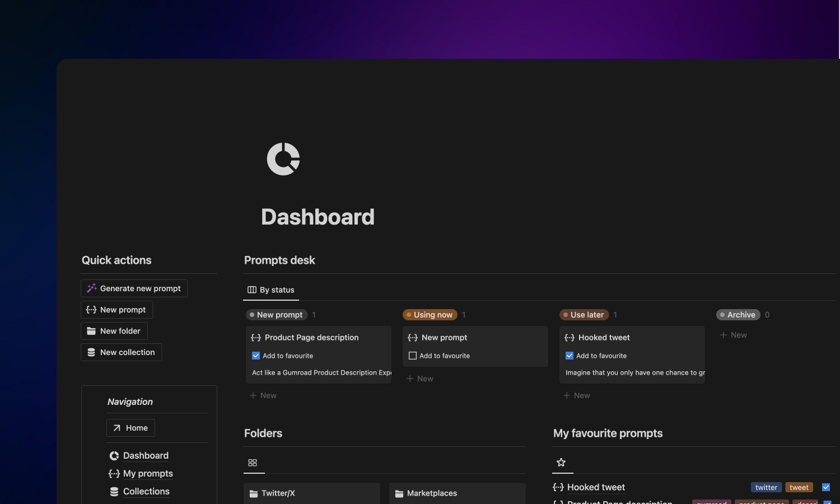Click the New prompt quick action button
Image resolution: width=840 pixels, height=504 pixels.
117,310
